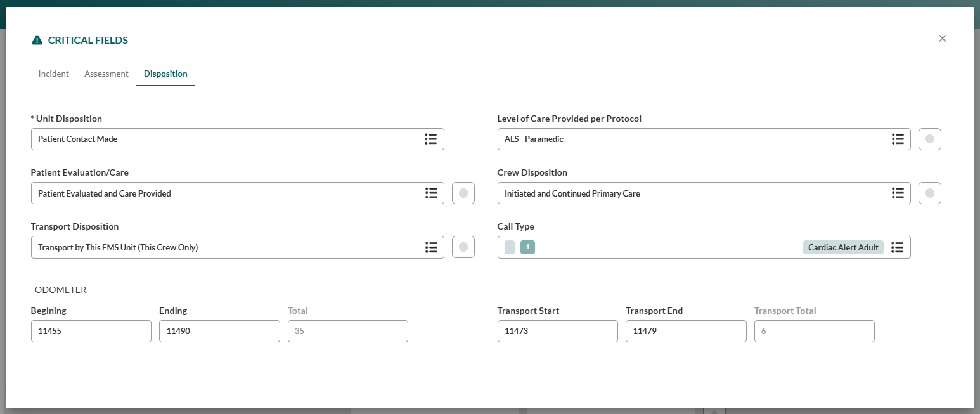This screenshot has width=980, height=414.
Task: Switch to the Incident tab
Action: coord(53,74)
